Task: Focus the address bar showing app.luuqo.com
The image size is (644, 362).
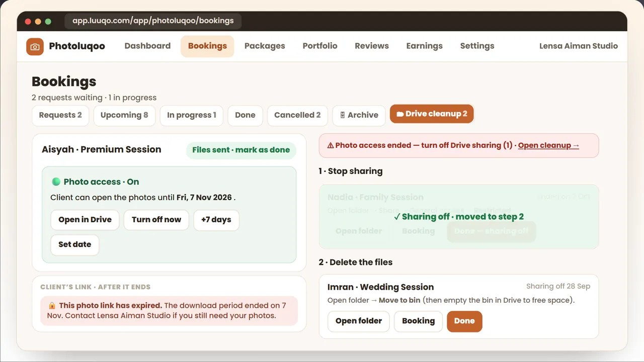Action: click(153, 21)
